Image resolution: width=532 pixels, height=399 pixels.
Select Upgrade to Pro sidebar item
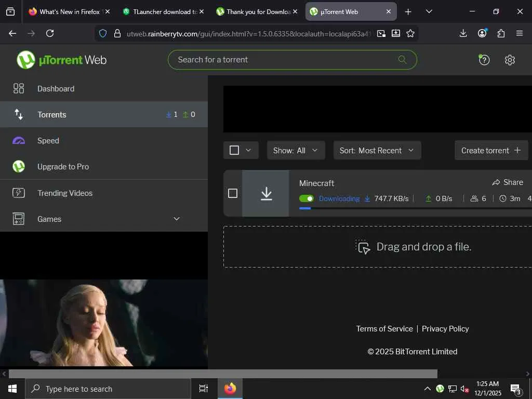tap(104, 167)
